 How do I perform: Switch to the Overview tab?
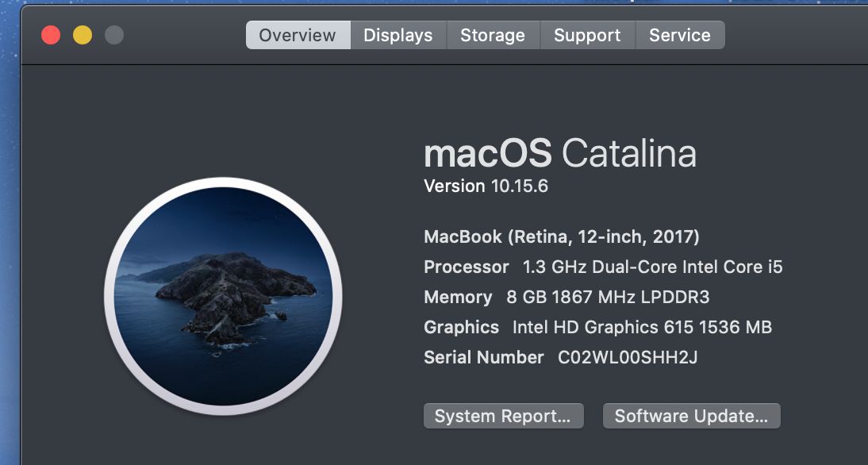tap(298, 35)
